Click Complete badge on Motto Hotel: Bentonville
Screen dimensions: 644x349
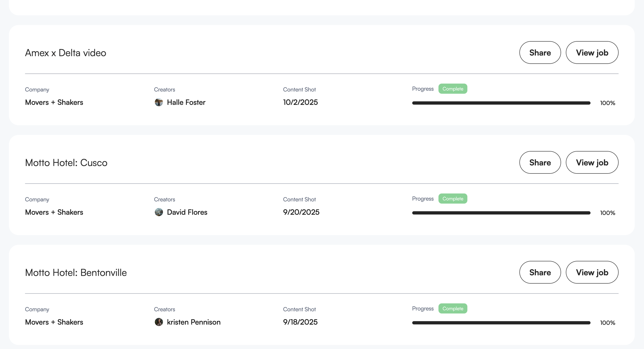click(453, 308)
